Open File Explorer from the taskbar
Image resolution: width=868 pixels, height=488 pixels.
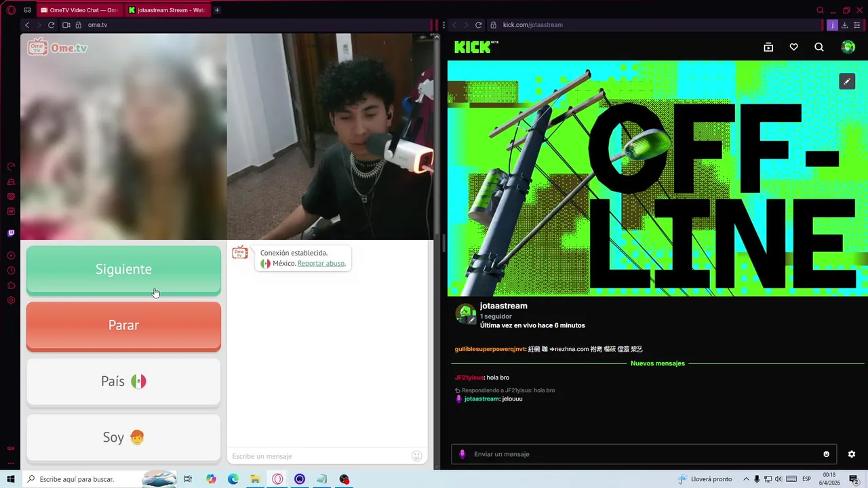click(x=255, y=479)
